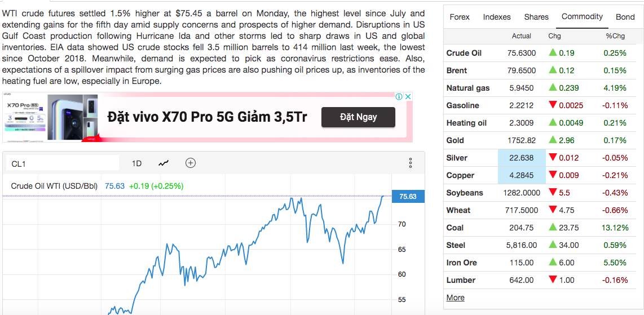
Task: Open the More commodities link
Action: click(456, 298)
